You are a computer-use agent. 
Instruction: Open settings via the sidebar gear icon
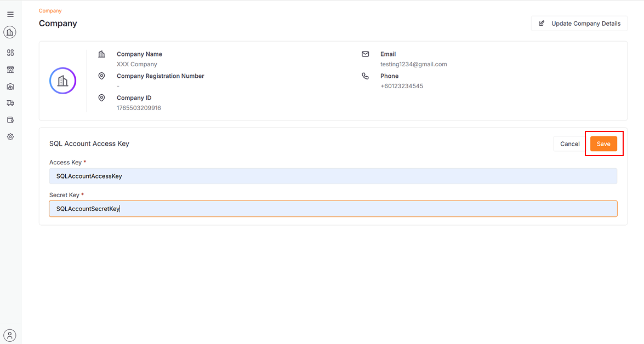10,137
